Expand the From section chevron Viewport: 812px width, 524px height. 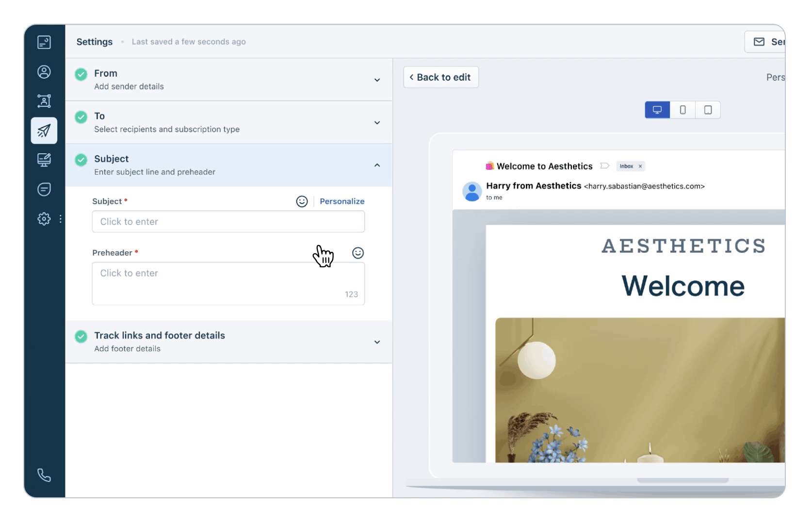coord(377,80)
